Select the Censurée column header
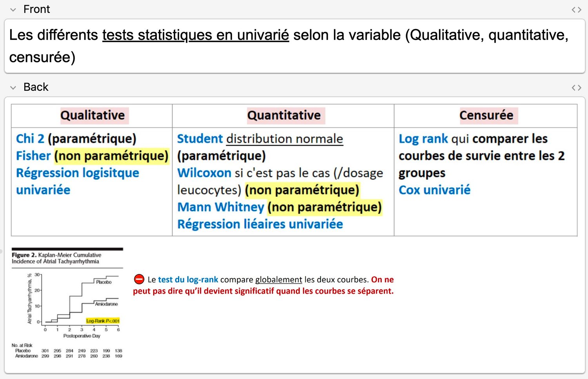The width and height of the screenshot is (588, 379). [x=486, y=116]
